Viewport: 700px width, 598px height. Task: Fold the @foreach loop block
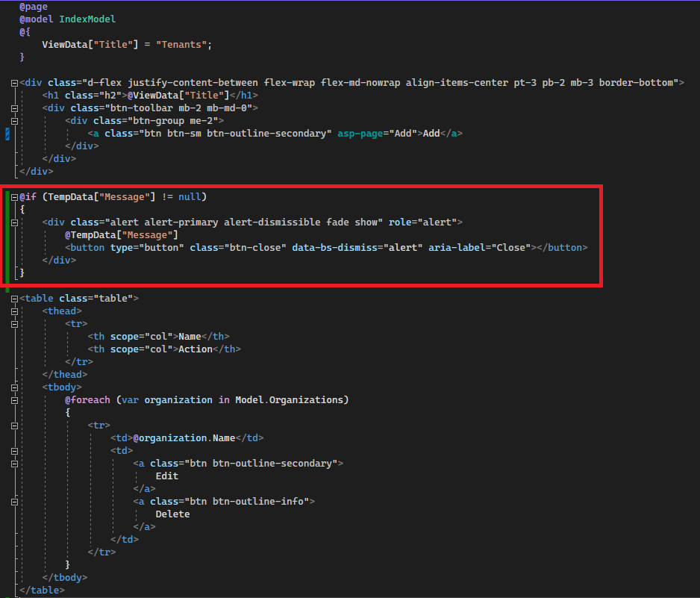click(15, 400)
